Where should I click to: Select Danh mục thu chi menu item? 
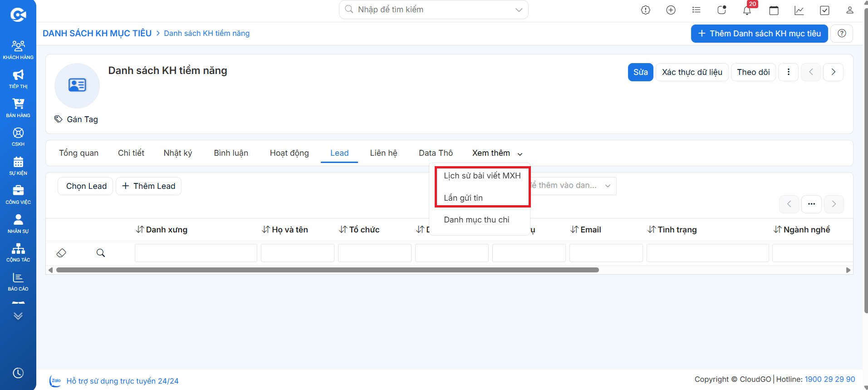(476, 220)
